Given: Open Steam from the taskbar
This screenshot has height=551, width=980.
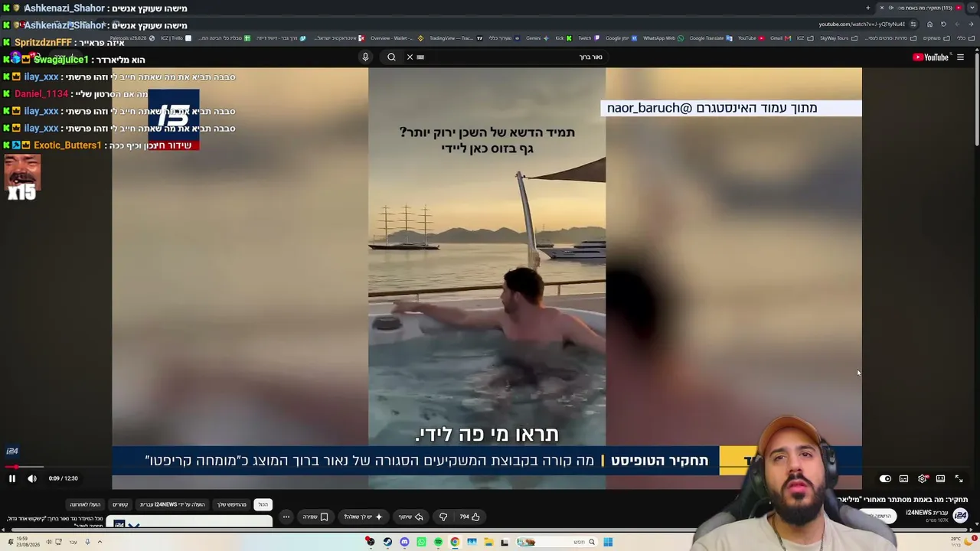Looking at the screenshot, I should point(387,542).
